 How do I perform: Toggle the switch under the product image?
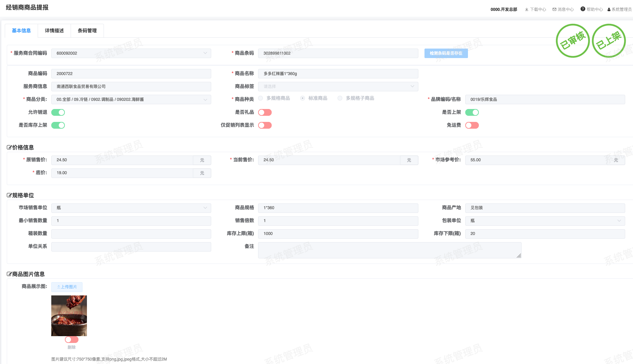[x=72, y=340]
